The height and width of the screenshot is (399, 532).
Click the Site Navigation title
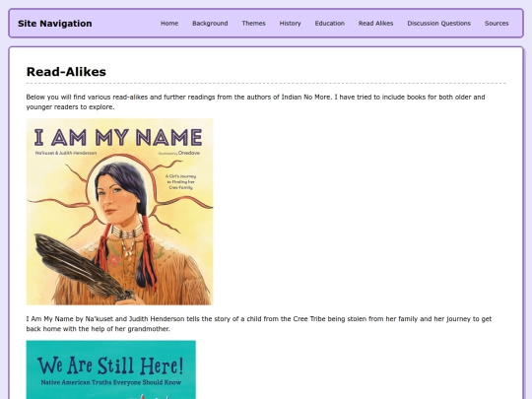pos(54,24)
